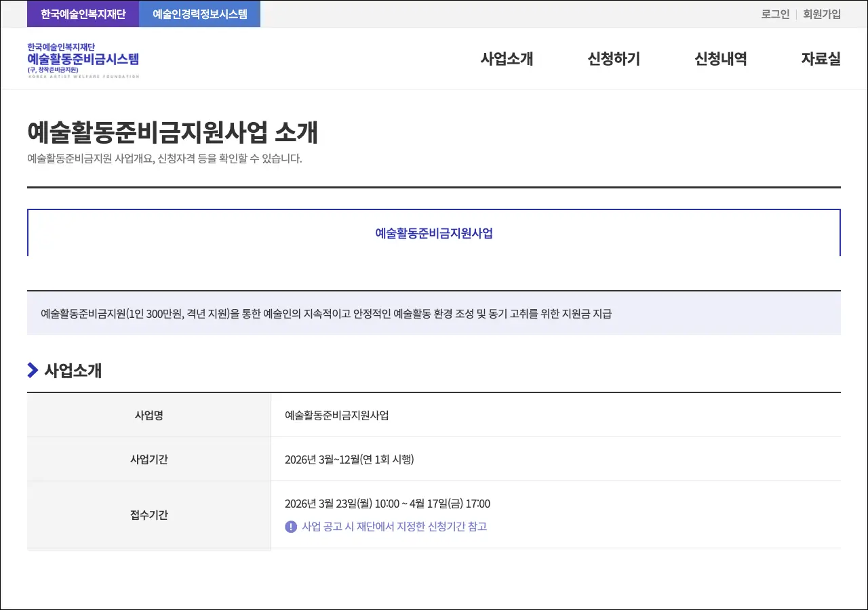Click the blue chevron beside 사업소개 heading
Viewport: 868px width, 610px height.
(33, 370)
